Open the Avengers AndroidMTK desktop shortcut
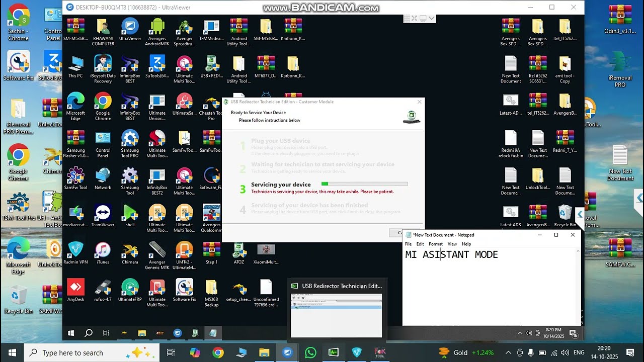The image size is (644, 362). click(157, 32)
